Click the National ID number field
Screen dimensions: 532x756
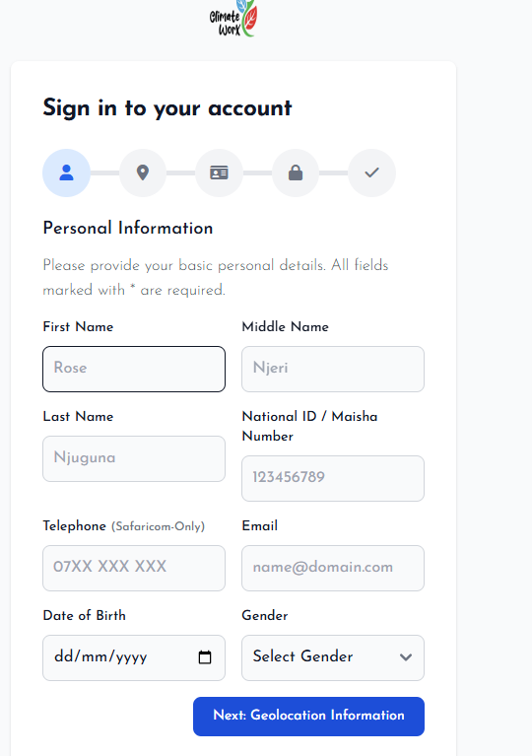333,478
